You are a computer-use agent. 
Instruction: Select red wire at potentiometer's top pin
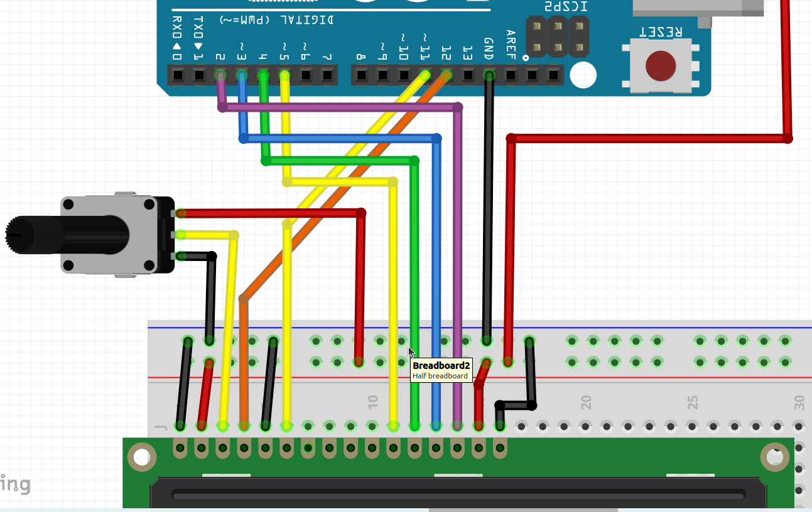pyautogui.click(x=270, y=213)
